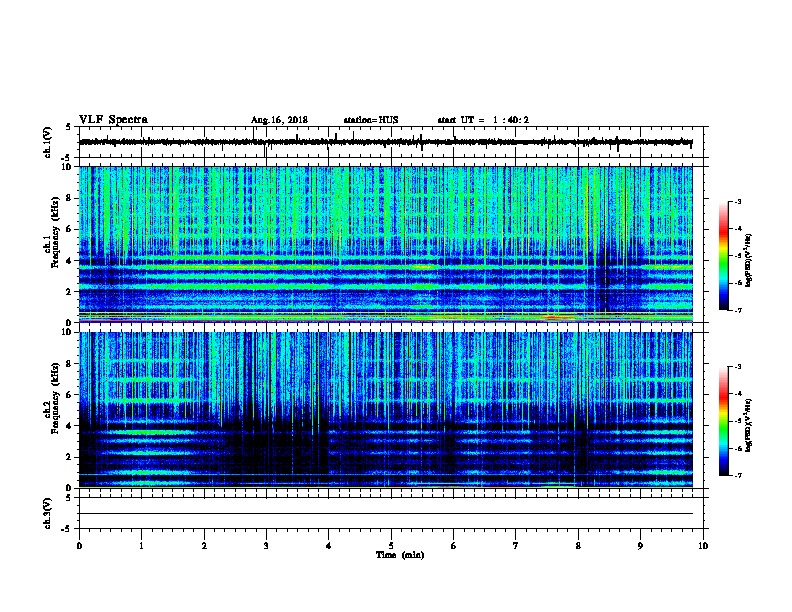Viewport: 792px width, 612px height.
Task: Click the flat ch.3 waveform line
Action: [x=386, y=514]
